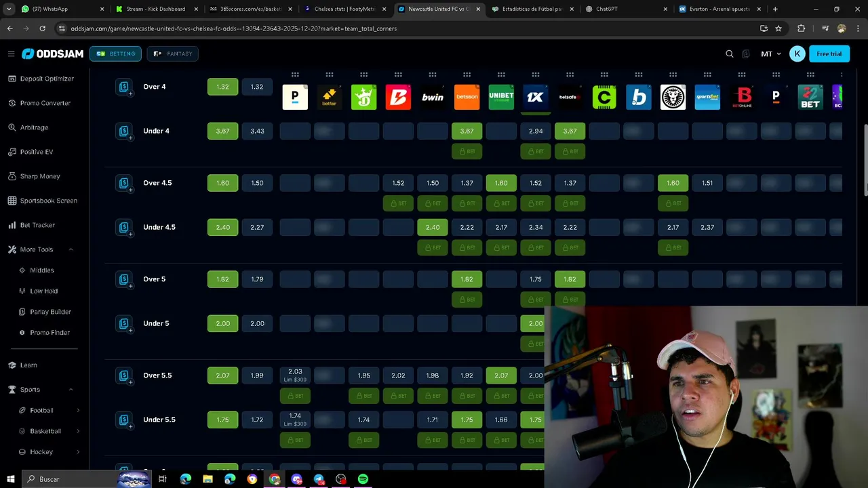The width and height of the screenshot is (868, 488).
Task: Select the lion LeoVegas sportsbook logo
Action: pos(673,97)
